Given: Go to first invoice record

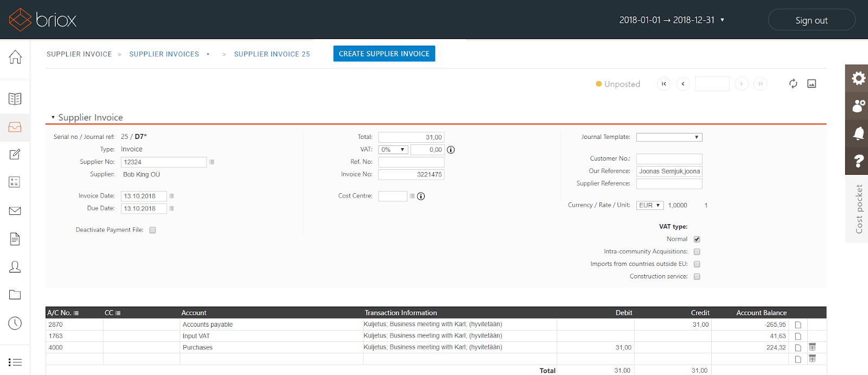Looking at the screenshot, I should coord(663,84).
